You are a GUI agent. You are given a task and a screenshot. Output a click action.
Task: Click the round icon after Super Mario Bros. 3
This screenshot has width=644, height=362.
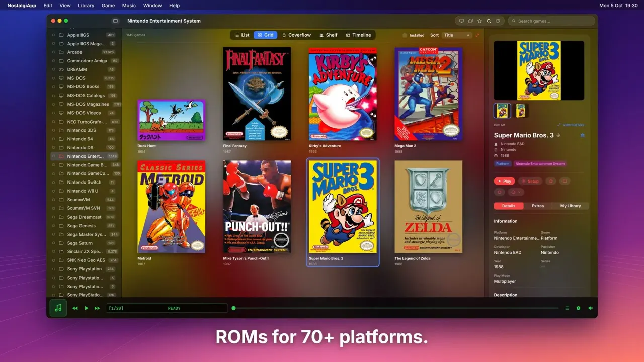[x=558, y=135]
